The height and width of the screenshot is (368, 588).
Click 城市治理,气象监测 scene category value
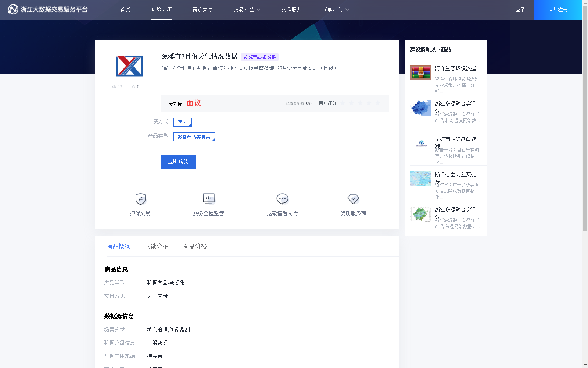[x=169, y=330]
